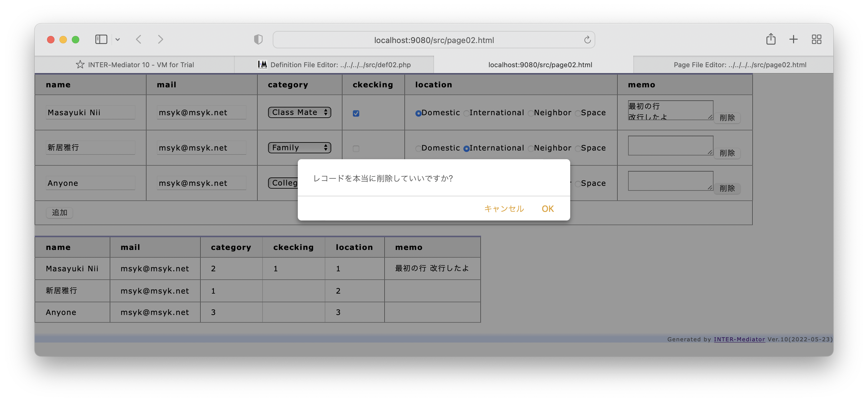Click the memo textarea containing 最初の行
Viewport: 868px width, 402px height.
coord(670,110)
